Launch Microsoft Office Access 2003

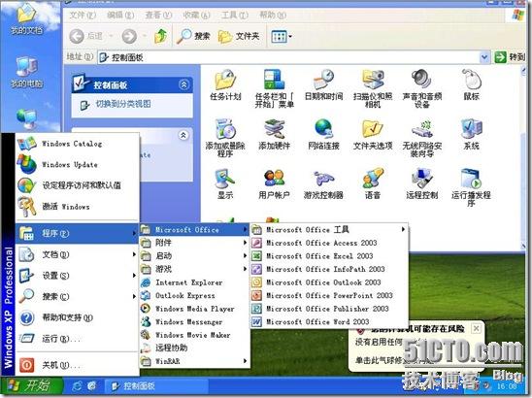click(x=329, y=243)
